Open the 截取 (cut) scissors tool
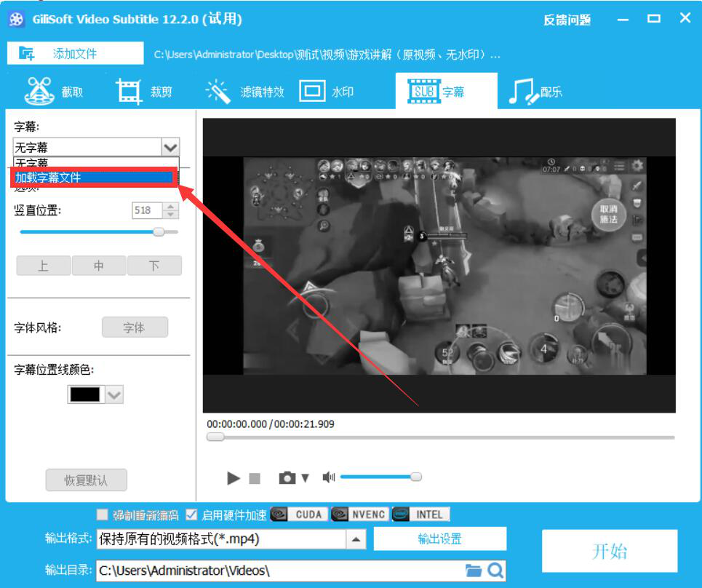 coord(53,92)
